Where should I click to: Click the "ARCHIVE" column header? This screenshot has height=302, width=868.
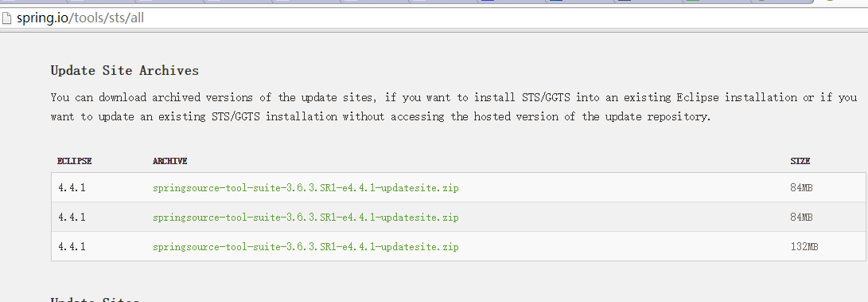[x=170, y=161]
